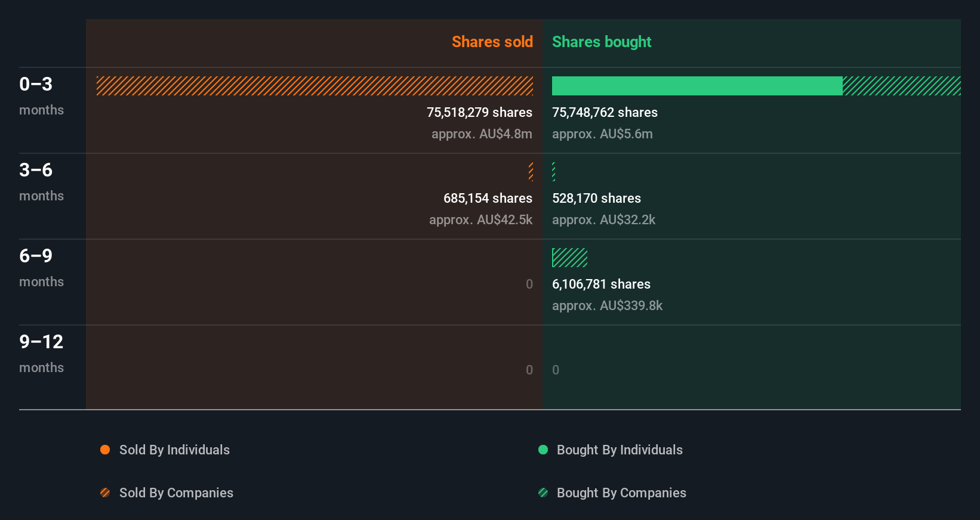Image resolution: width=980 pixels, height=520 pixels.
Task: Click the approx. AU$32.2k text
Action: (603, 219)
